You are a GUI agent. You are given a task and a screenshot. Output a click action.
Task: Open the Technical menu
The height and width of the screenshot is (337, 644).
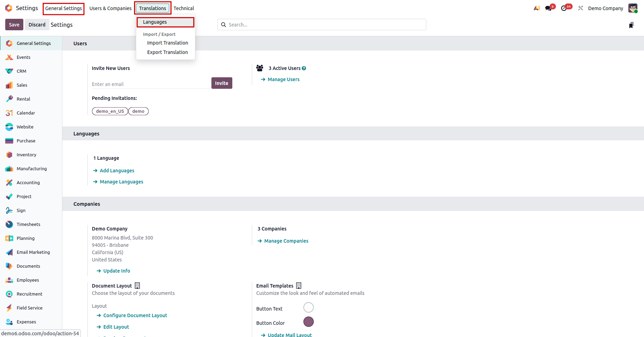184,8
